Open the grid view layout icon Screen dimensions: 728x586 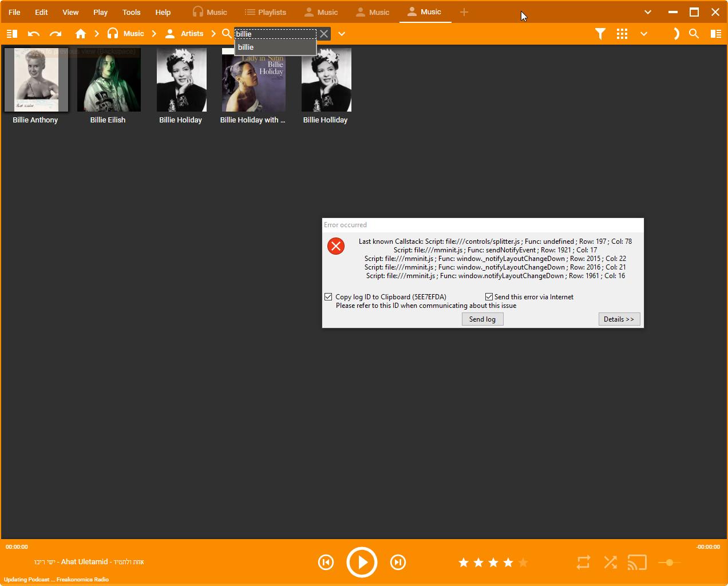coord(622,34)
